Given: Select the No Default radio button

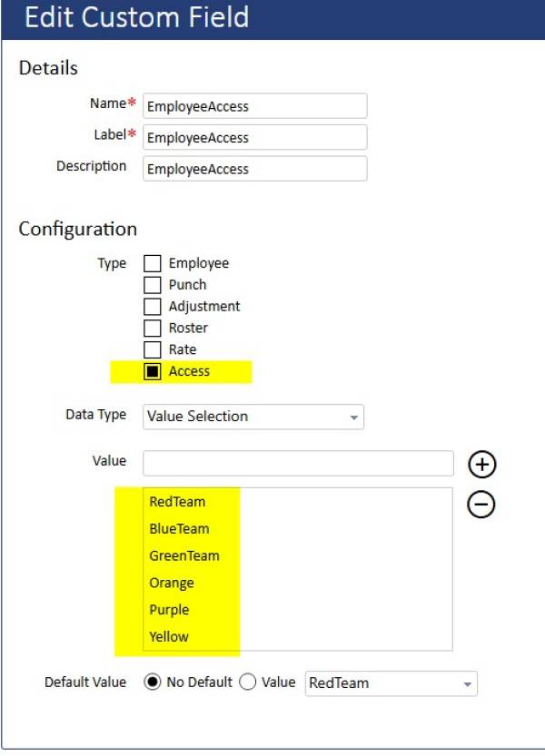Looking at the screenshot, I should click(x=154, y=682).
